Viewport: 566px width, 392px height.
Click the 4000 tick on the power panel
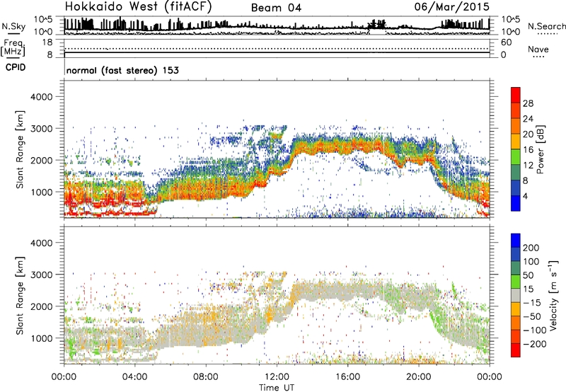[42, 97]
